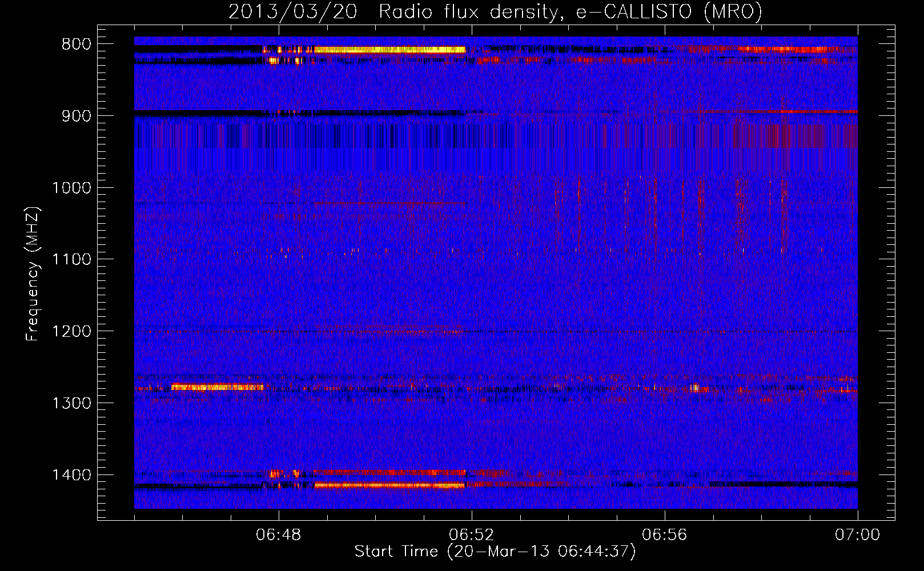Click the yellow band just below 1400 MHz
924x571 pixels.
(389, 485)
